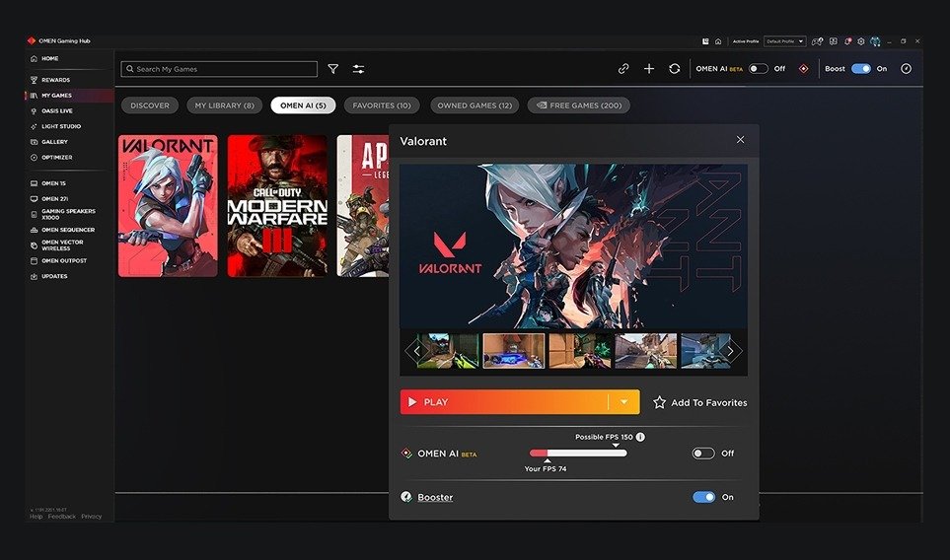Show previous screenshots with left chevron

click(416, 351)
